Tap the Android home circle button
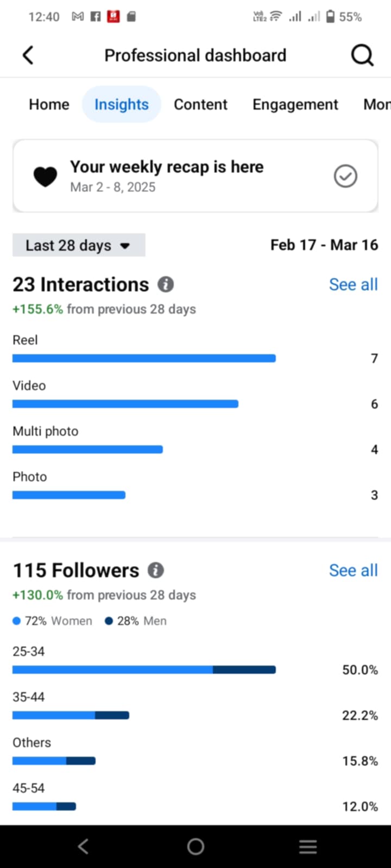This screenshot has width=391, height=868. point(195,846)
